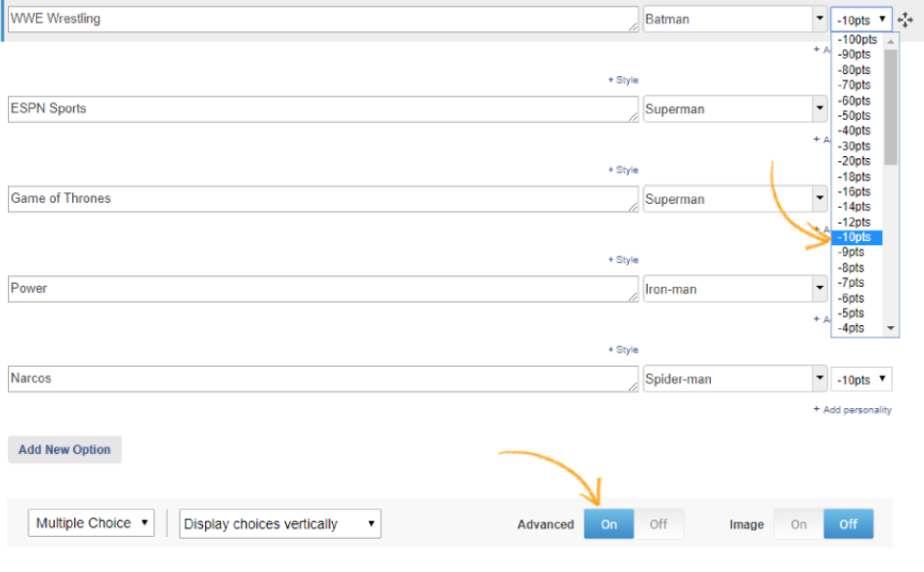Select -50pts from the points list
924x572 pixels.
[x=856, y=115]
